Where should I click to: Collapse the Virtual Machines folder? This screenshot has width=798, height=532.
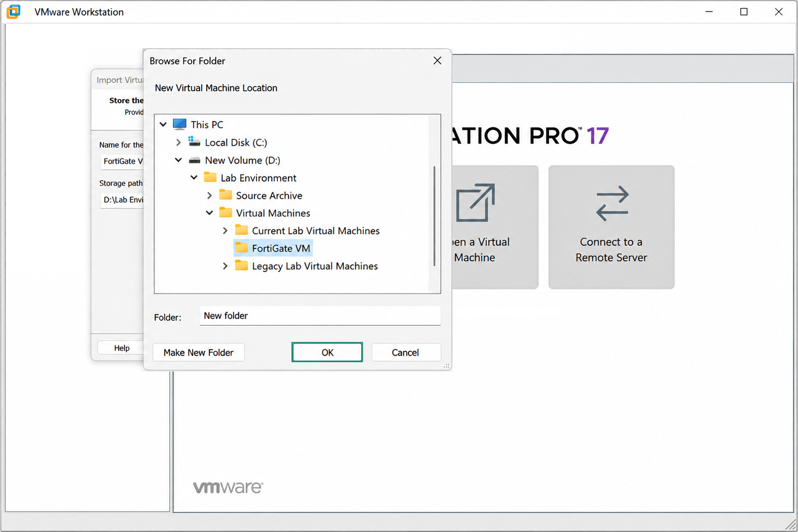click(209, 213)
